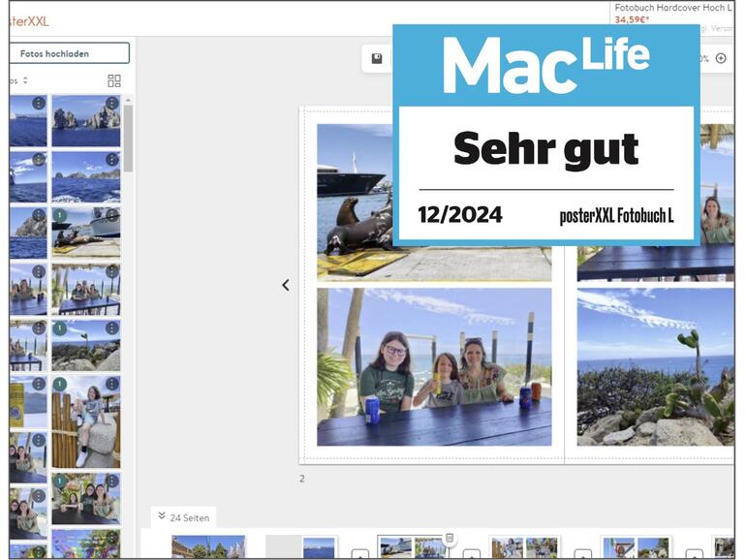Click usage count badge on trio at restaurant thumbnail
746x560 pixels.
pos(59,482)
